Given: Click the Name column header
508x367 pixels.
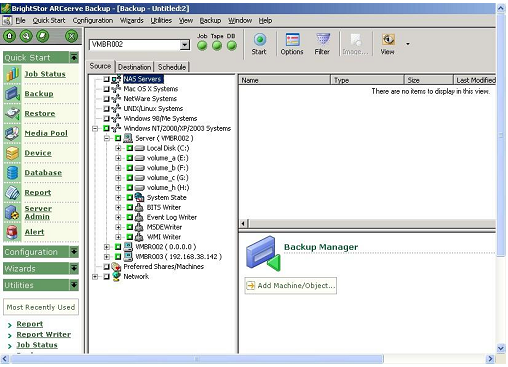Looking at the screenshot, I should click(x=284, y=80).
